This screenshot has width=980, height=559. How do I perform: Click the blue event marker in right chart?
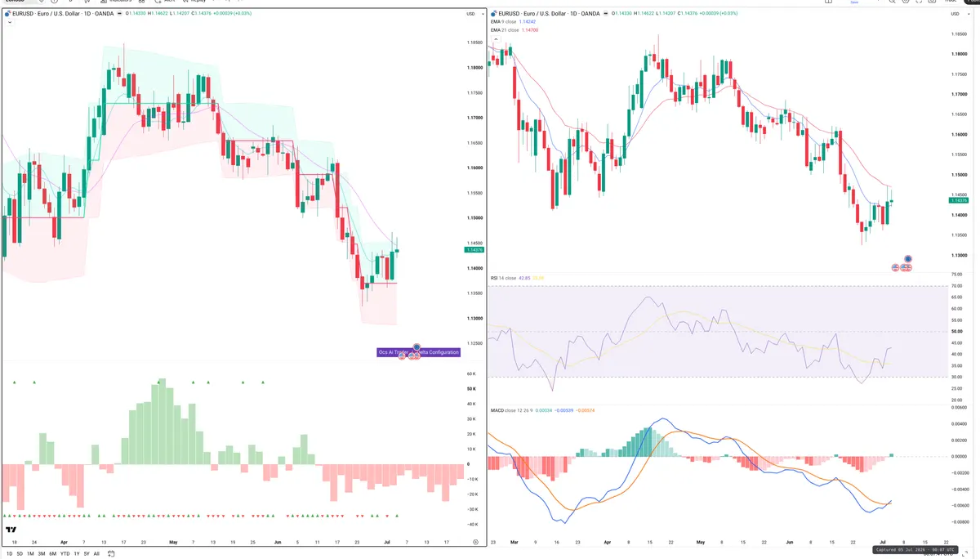click(x=908, y=259)
